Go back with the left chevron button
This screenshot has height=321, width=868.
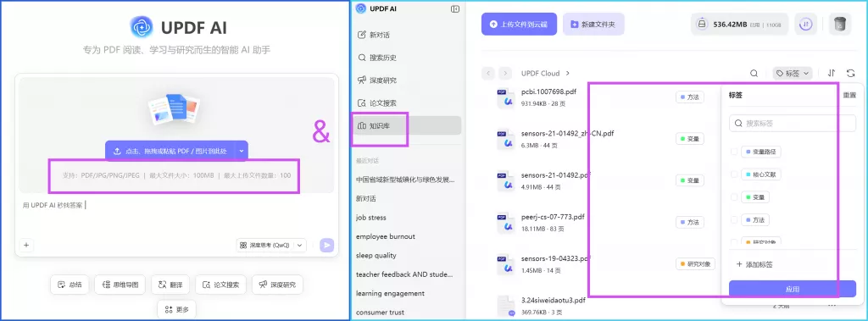488,73
